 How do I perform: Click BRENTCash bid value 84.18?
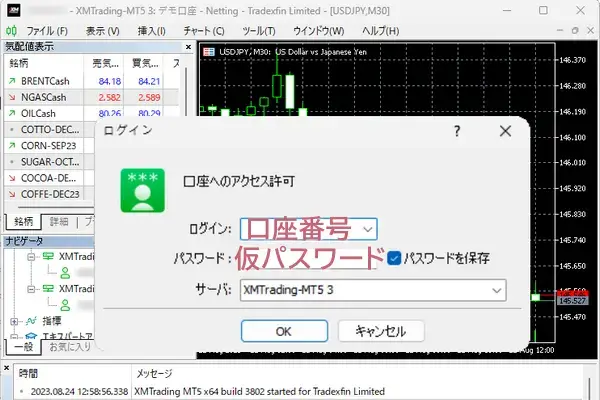pos(109,81)
